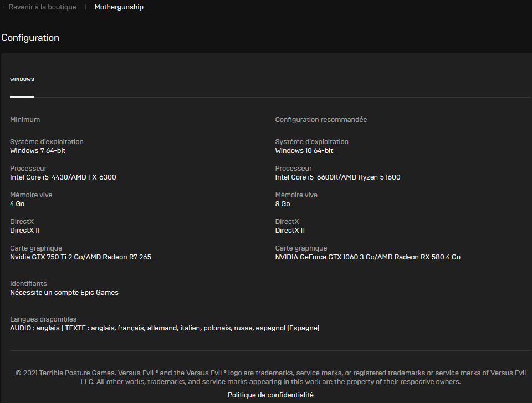Click the 8 Go memory value
The height and width of the screenshot is (403, 532).
283,203
